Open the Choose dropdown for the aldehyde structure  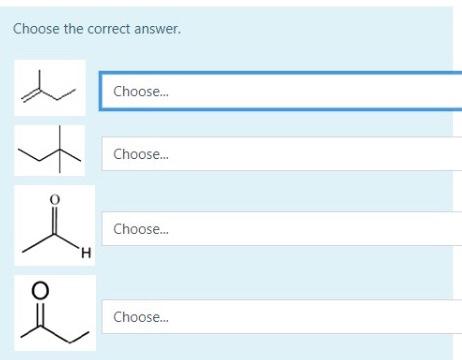(x=282, y=229)
